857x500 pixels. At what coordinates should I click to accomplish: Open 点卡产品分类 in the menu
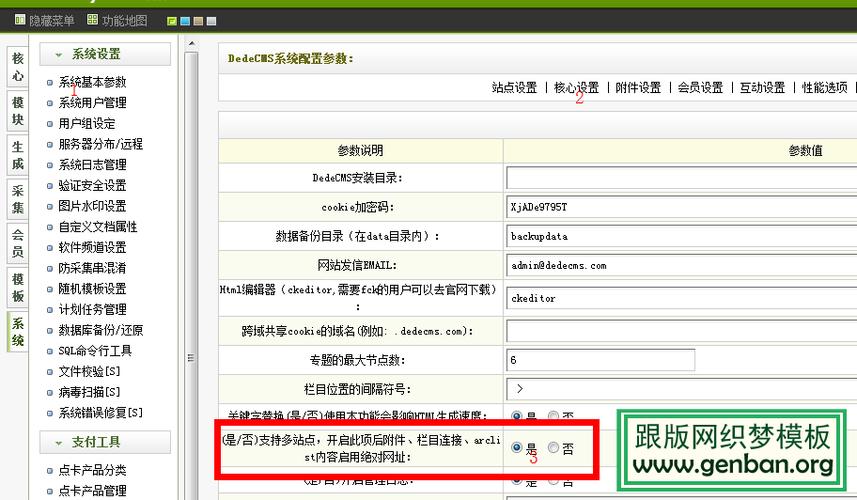(x=92, y=470)
